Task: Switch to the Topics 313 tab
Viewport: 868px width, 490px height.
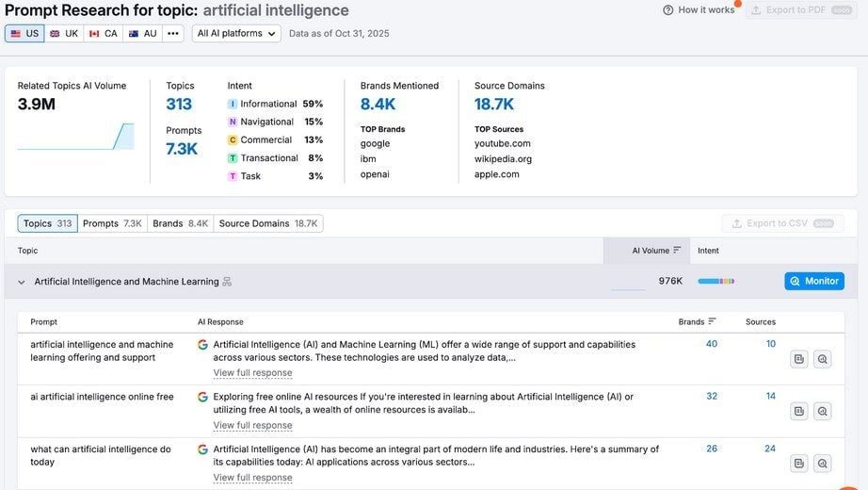Action: [48, 223]
